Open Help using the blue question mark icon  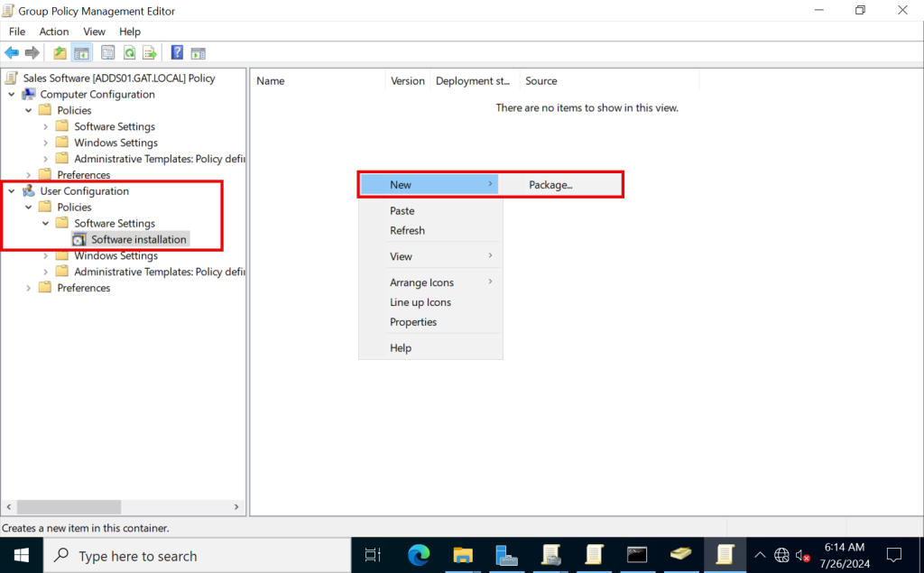coord(176,51)
